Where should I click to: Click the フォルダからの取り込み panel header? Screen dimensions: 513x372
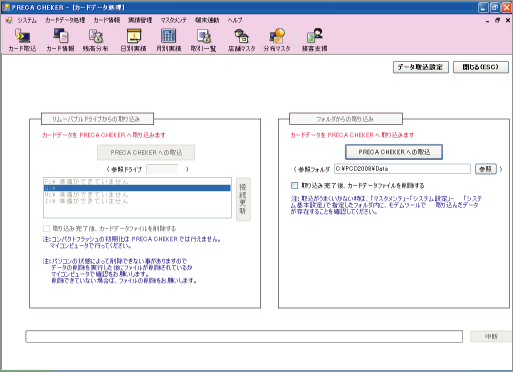point(346,119)
